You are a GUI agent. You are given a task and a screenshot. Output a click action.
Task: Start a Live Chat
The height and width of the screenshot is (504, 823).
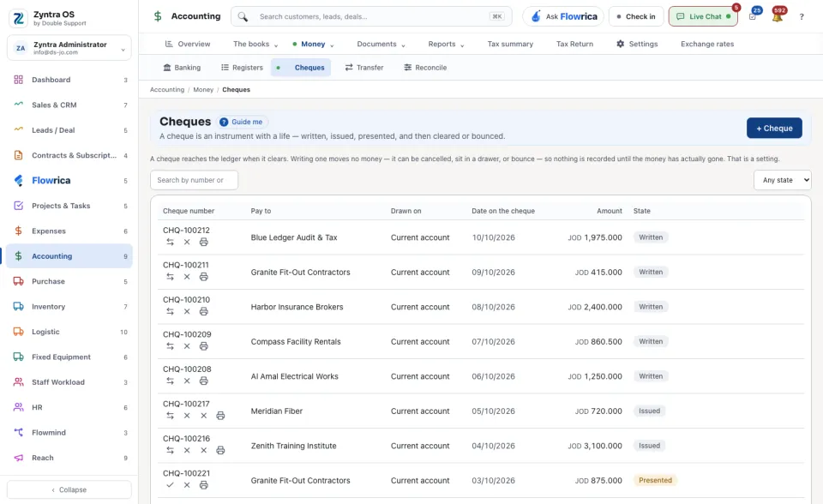[703, 16]
